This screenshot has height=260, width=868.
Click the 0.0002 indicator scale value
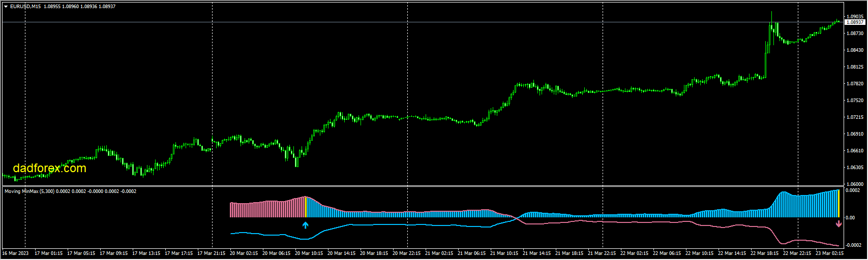pos(853,190)
